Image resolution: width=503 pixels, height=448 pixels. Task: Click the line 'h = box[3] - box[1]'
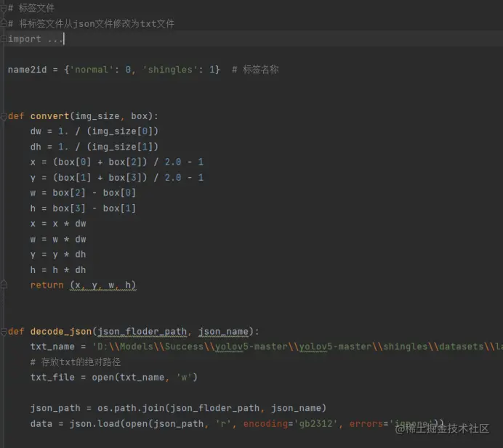83,208
